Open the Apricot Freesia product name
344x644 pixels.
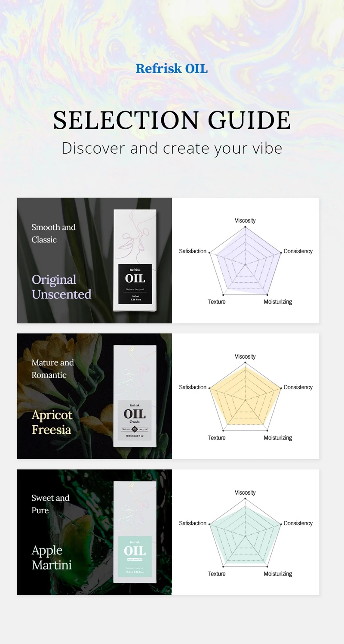coord(52,422)
